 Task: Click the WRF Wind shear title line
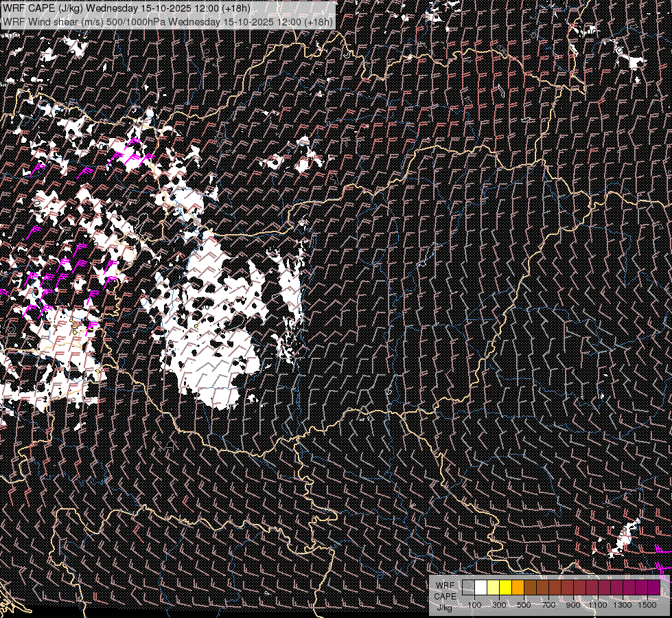[167, 22]
